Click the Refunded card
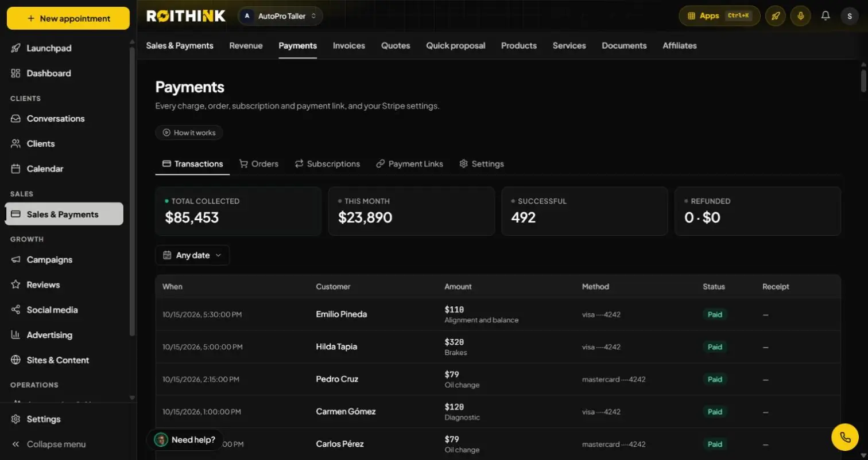This screenshot has width=868, height=460. coord(758,211)
